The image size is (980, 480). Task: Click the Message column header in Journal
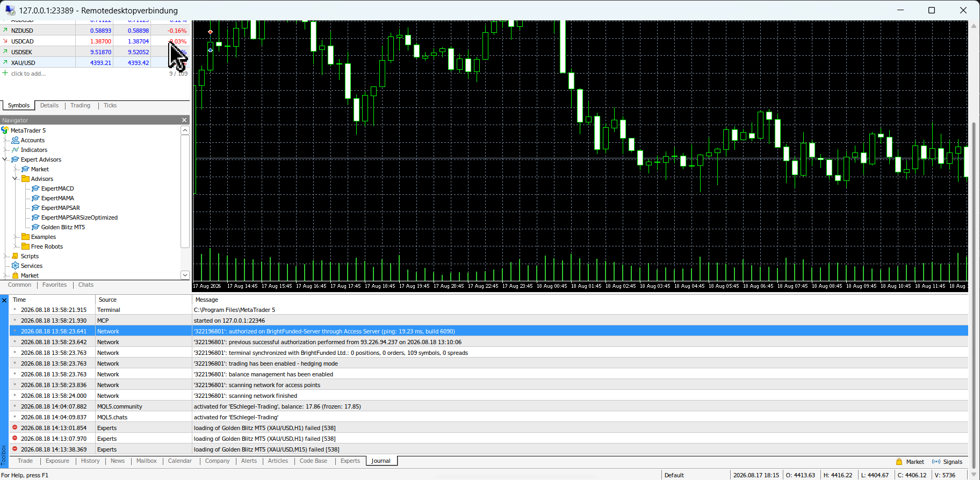580,300
